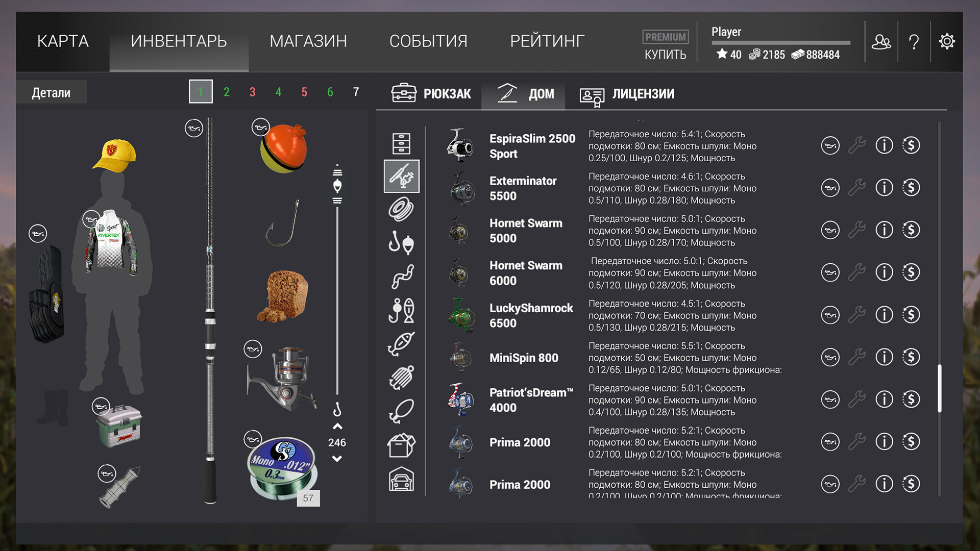
Task: Open the worm baits category icon
Action: pyautogui.click(x=402, y=277)
